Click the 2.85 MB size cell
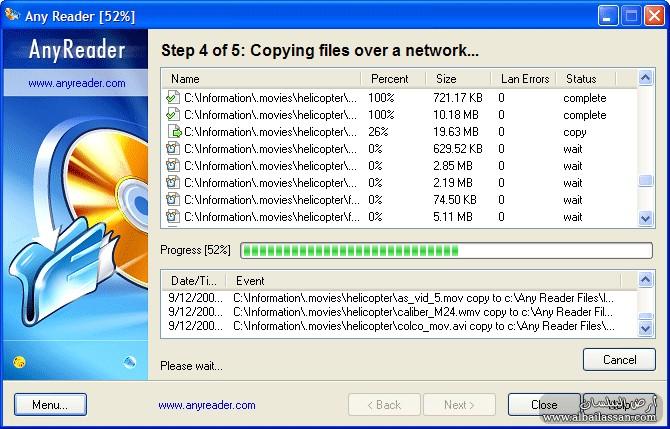The height and width of the screenshot is (429, 670). point(453,166)
